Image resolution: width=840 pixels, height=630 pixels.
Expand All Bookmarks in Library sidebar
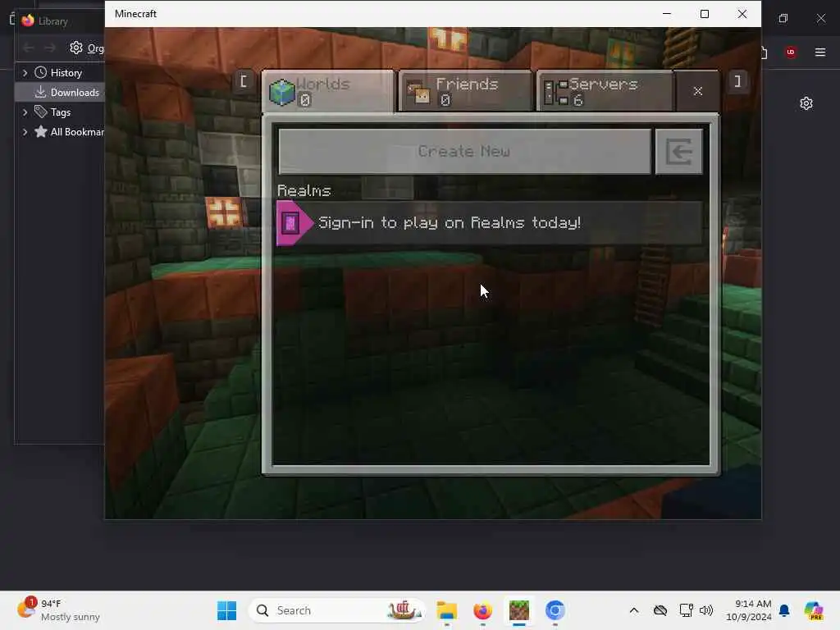[x=25, y=132]
